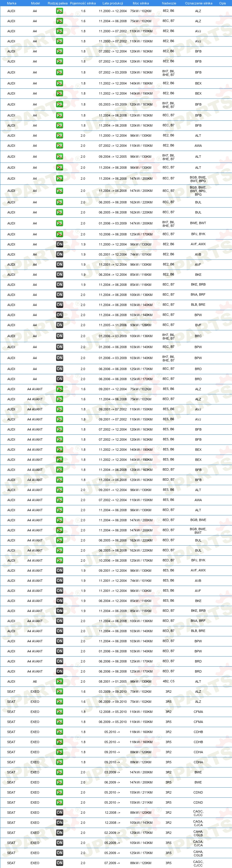Click the diesel icon in the Exeo 3R5 CAGC, CJCC row
Viewport: 232px width, 868px height.
click(59, 864)
